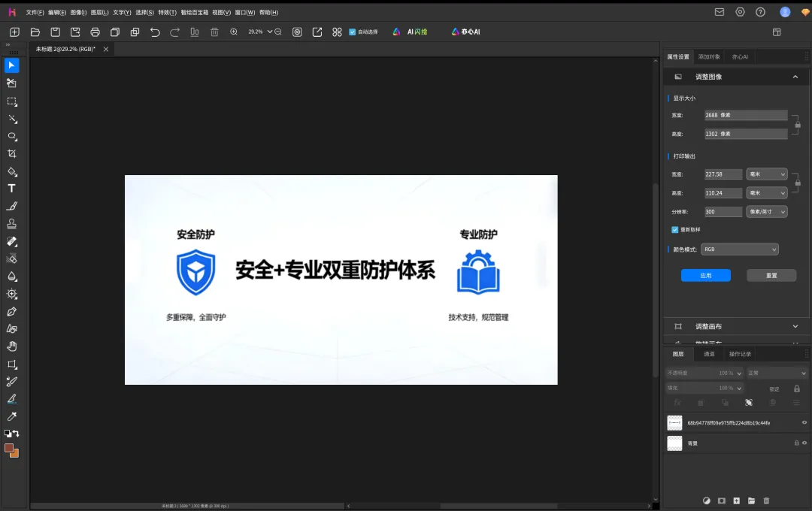Image resolution: width=812 pixels, height=511 pixels.
Task: Select the Stamp clone tool
Action: [12, 224]
